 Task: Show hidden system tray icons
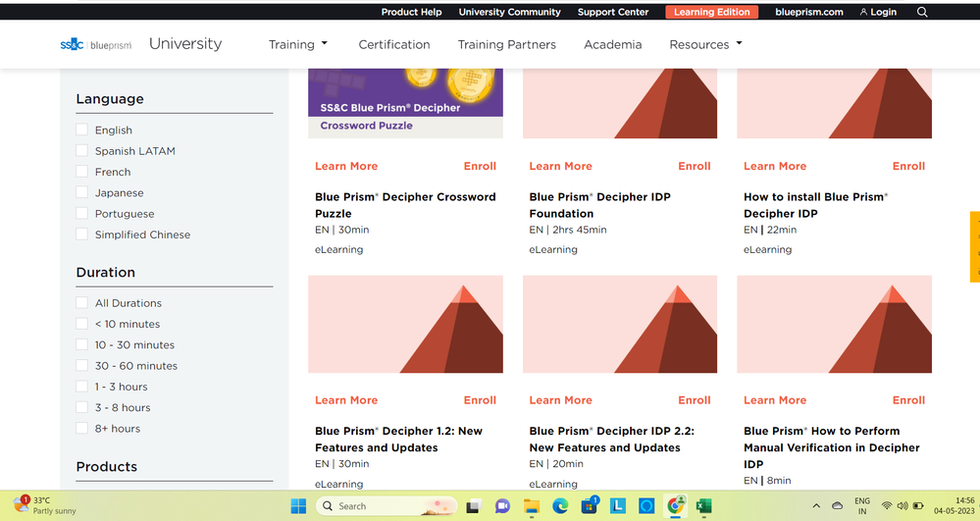tap(816, 506)
